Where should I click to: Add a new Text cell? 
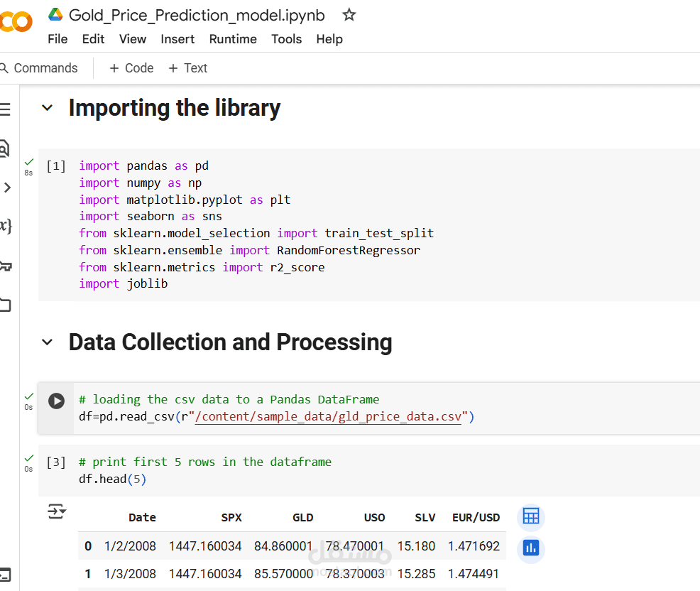188,68
